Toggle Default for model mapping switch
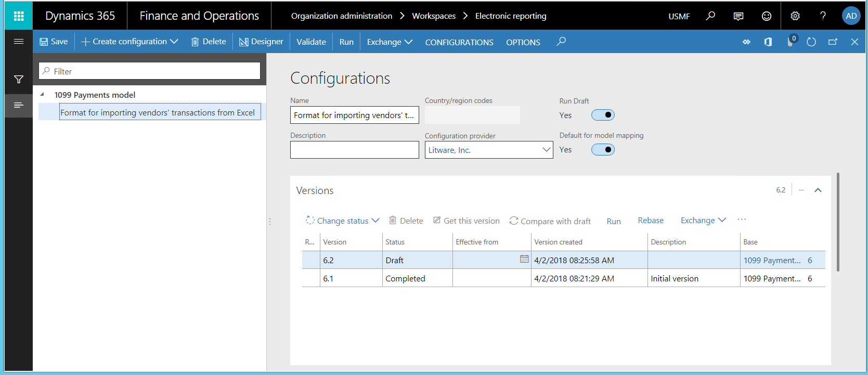The height and width of the screenshot is (375, 868). click(x=603, y=150)
